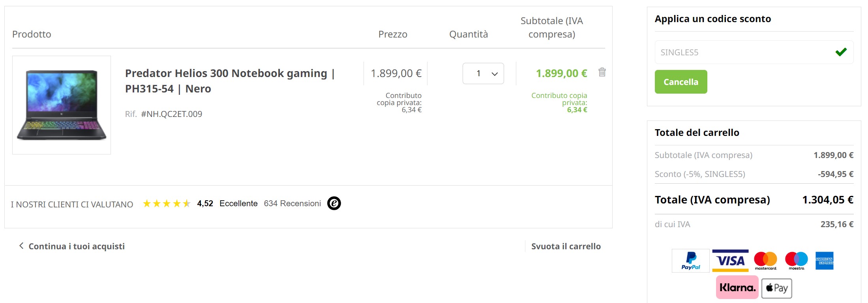Click the Maestro payment logo
Screen dimensions: 868x303
pyautogui.click(x=796, y=261)
